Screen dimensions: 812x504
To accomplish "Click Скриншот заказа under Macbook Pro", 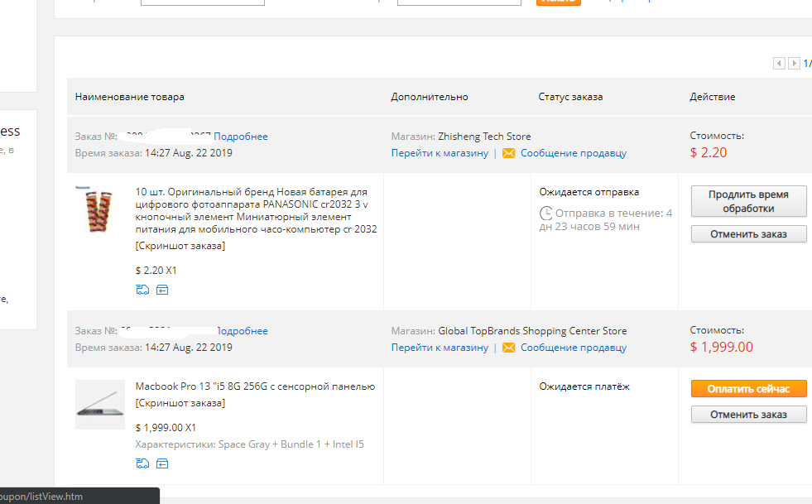I will (180, 403).
